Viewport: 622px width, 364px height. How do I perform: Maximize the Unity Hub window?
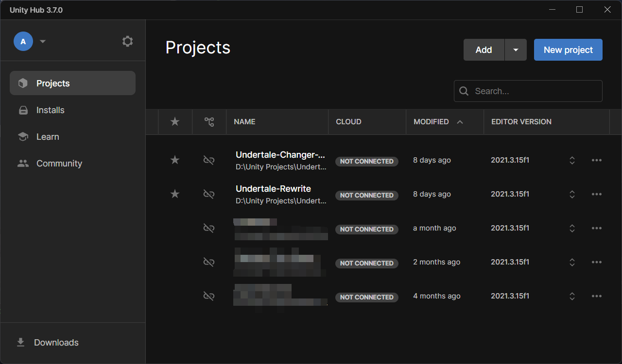(579, 10)
